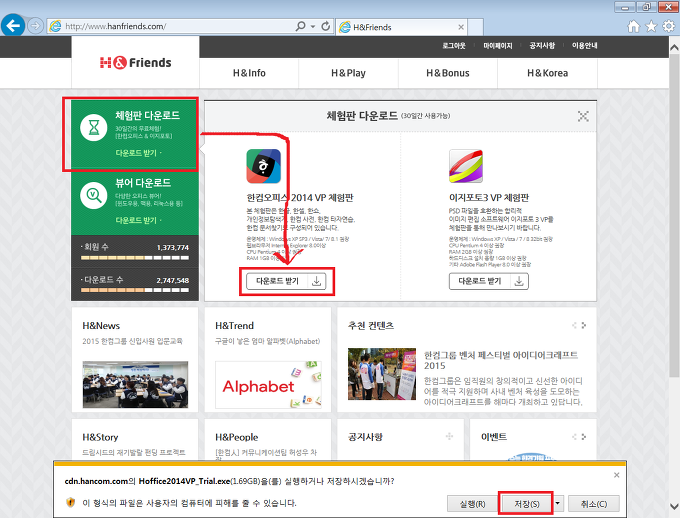Click 2015 한컴그룹 신입사원 입문교육 text

(133, 341)
